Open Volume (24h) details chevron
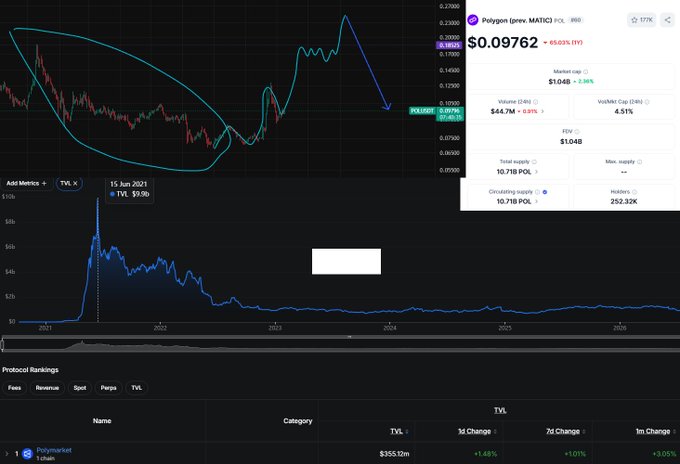The width and height of the screenshot is (680, 464). click(543, 111)
